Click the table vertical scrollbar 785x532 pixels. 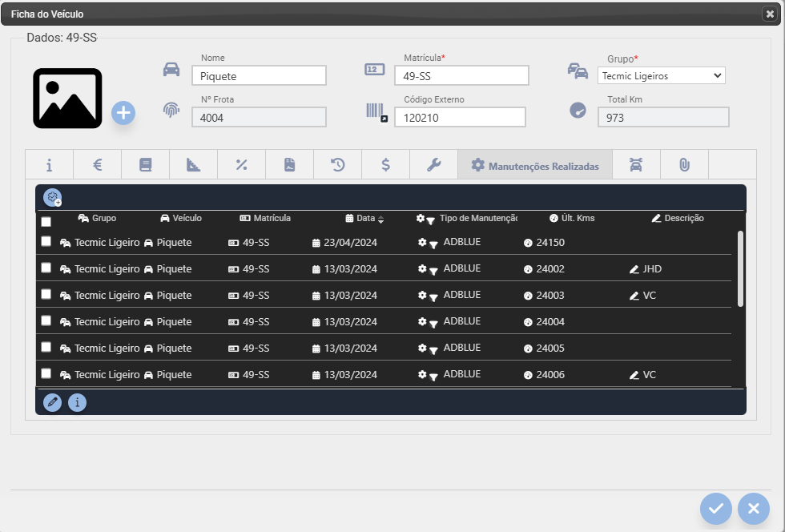click(740, 268)
